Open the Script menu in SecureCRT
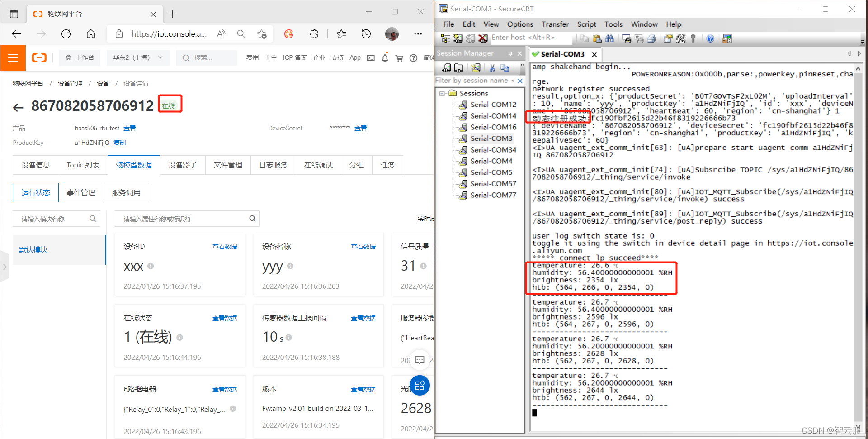Screen dimensions: 868x439 click(586, 24)
